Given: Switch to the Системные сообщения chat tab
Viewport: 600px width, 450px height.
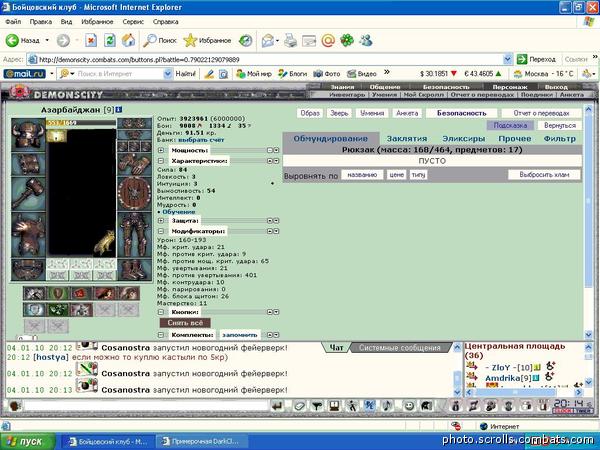Looking at the screenshot, I should [400, 348].
